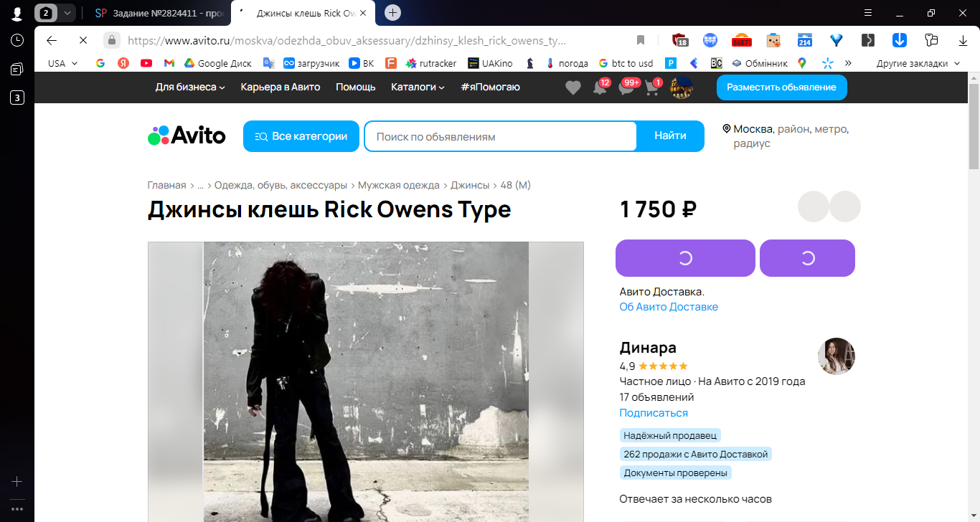This screenshot has width=980, height=522.
Task: Click seller Динара avatar photo
Action: click(x=837, y=356)
